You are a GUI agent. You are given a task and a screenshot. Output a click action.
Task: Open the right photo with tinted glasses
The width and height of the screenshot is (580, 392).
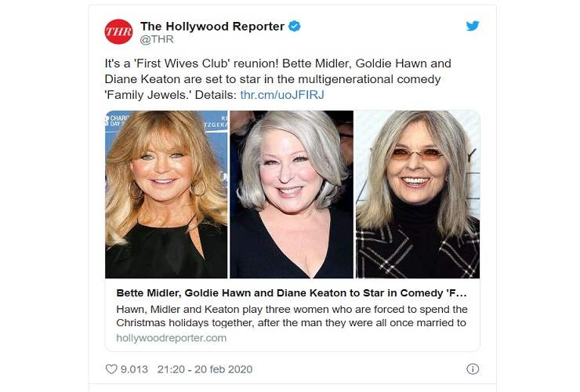point(418,194)
